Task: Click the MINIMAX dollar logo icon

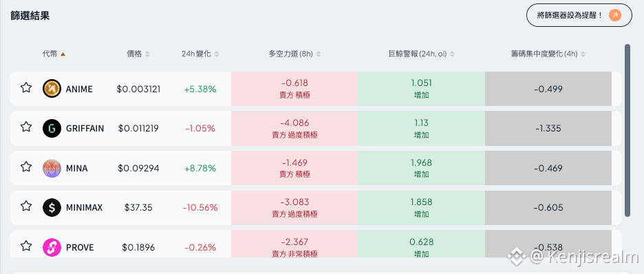Action: tap(52, 208)
